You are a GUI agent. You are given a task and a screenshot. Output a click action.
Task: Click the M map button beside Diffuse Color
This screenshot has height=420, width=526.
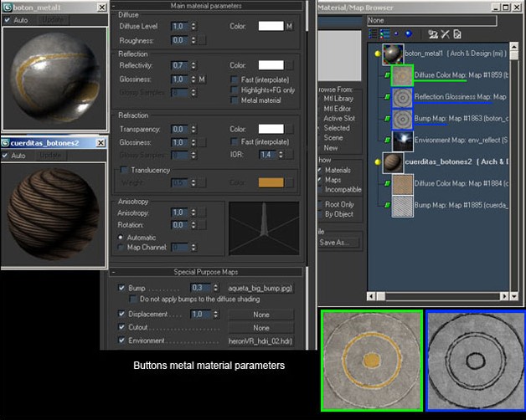(290, 26)
